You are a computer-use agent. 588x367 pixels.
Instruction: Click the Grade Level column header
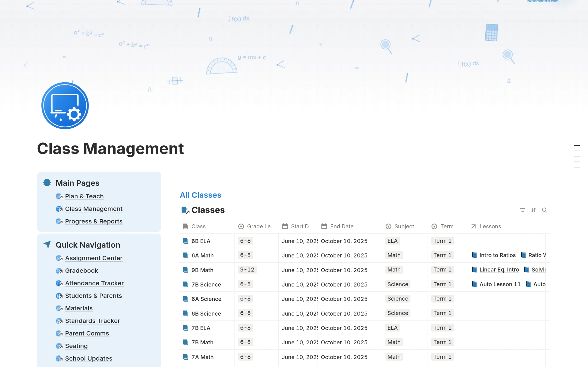261,227
